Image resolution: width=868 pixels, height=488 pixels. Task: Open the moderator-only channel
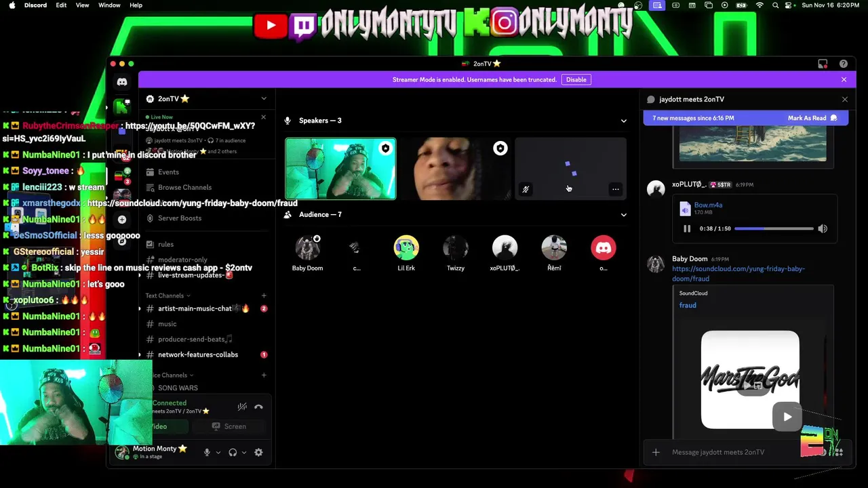[x=182, y=260]
